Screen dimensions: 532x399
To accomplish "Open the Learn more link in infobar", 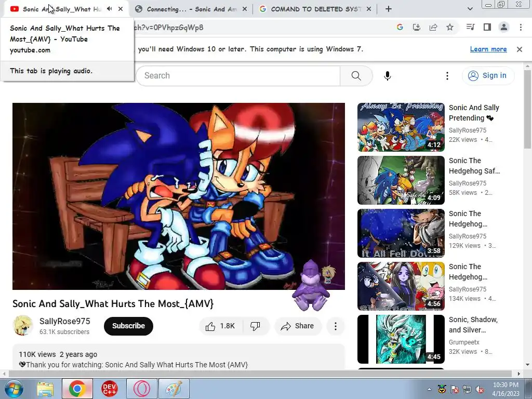I will point(488,49).
